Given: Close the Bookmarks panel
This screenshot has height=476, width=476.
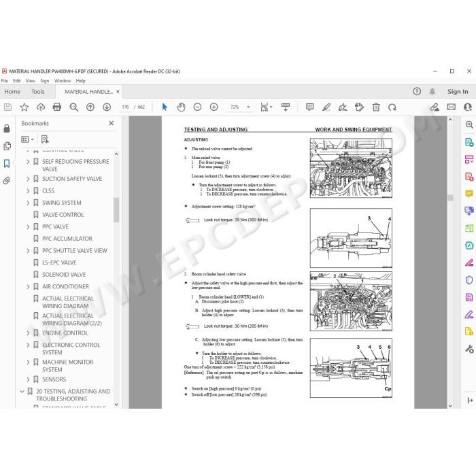Looking at the screenshot, I should 111,123.
